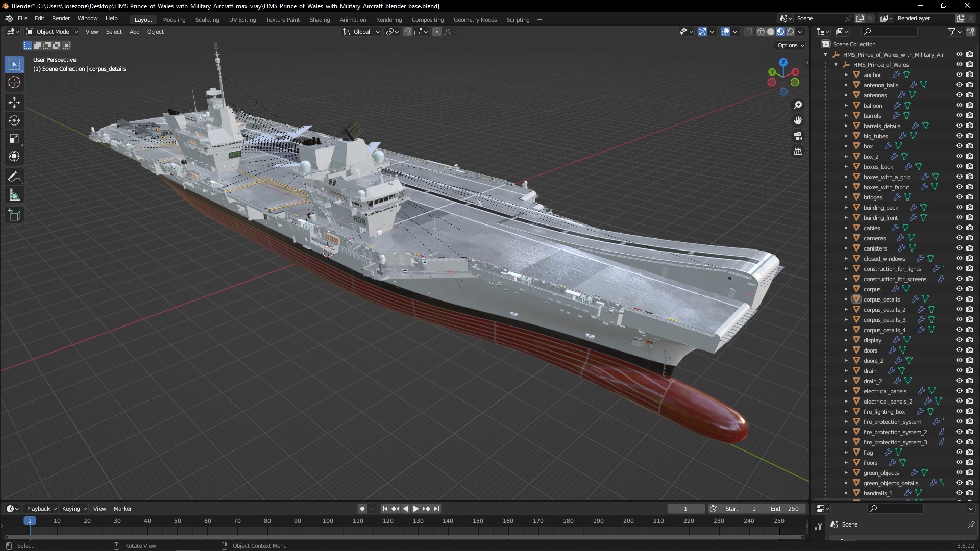Switch to material preview shading

(x=780, y=32)
